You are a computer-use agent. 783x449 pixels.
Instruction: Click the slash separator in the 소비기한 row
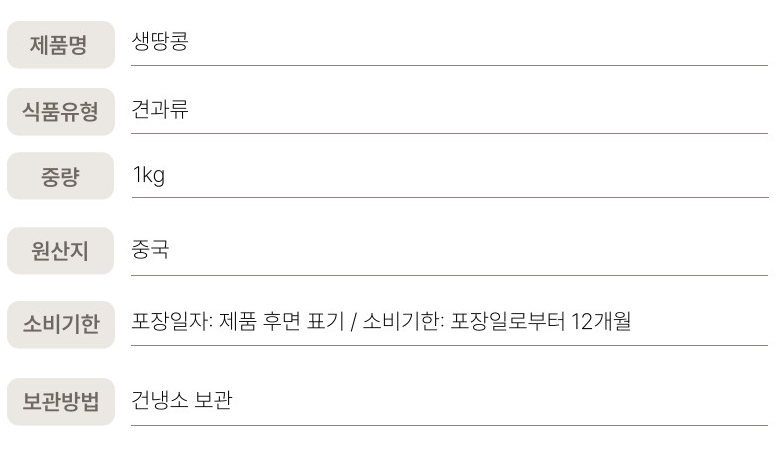click(x=353, y=322)
